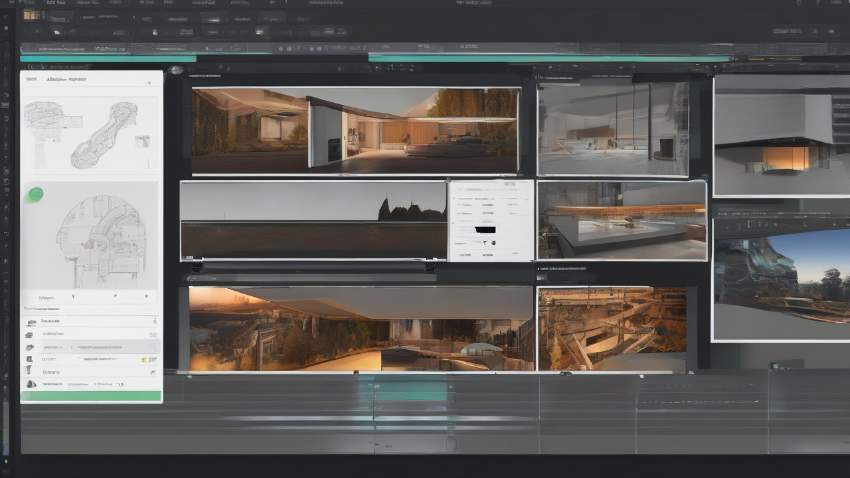Screen dimensions: 850x478
Task: Click the black swatch in the small white dialog
Action: [485, 230]
